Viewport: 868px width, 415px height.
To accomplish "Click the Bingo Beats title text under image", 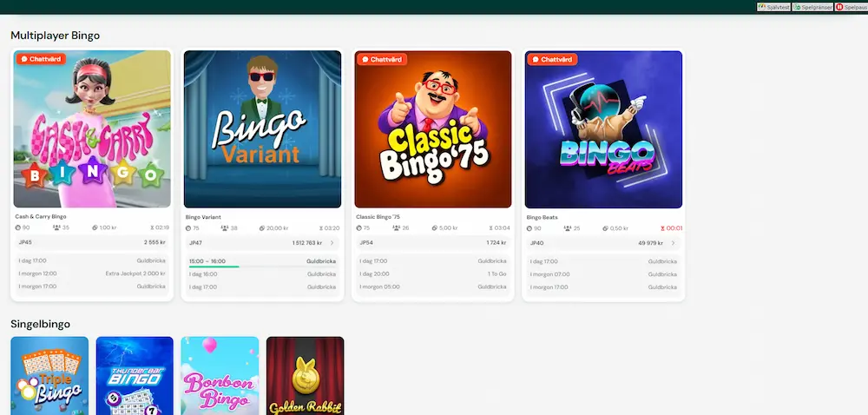I will [542, 217].
